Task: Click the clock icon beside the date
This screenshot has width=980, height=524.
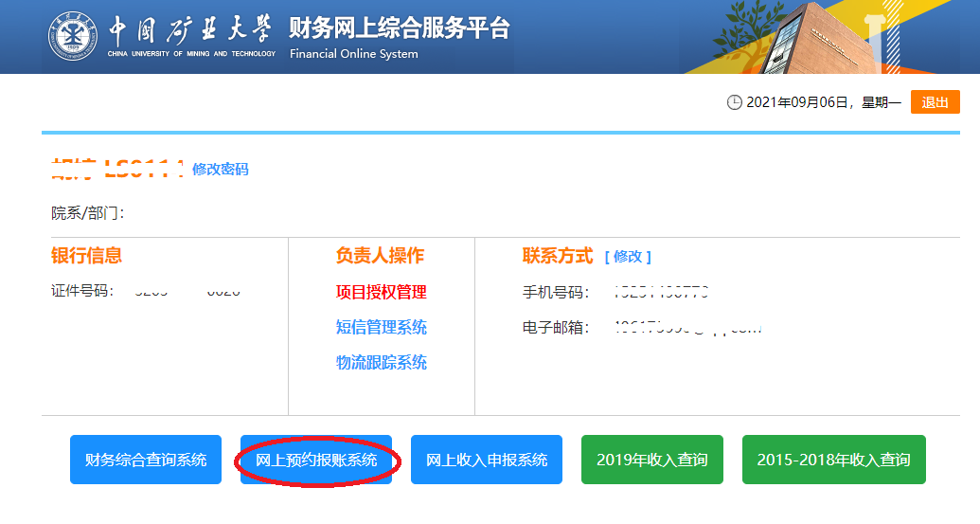Action: click(734, 102)
